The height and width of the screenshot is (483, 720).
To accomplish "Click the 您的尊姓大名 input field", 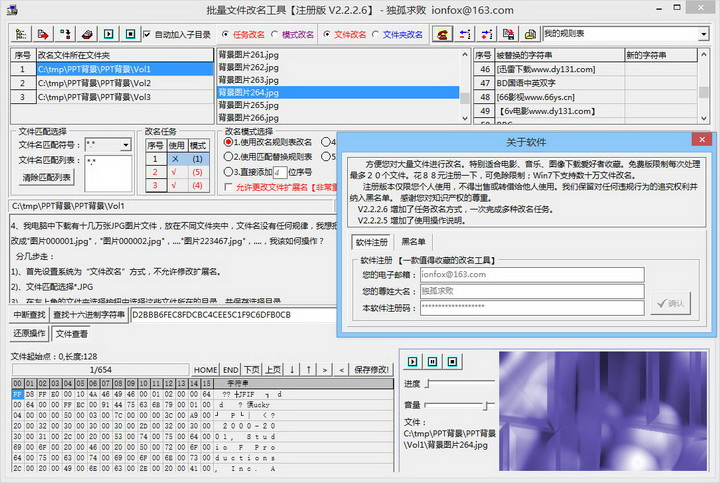I will coord(532,291).
